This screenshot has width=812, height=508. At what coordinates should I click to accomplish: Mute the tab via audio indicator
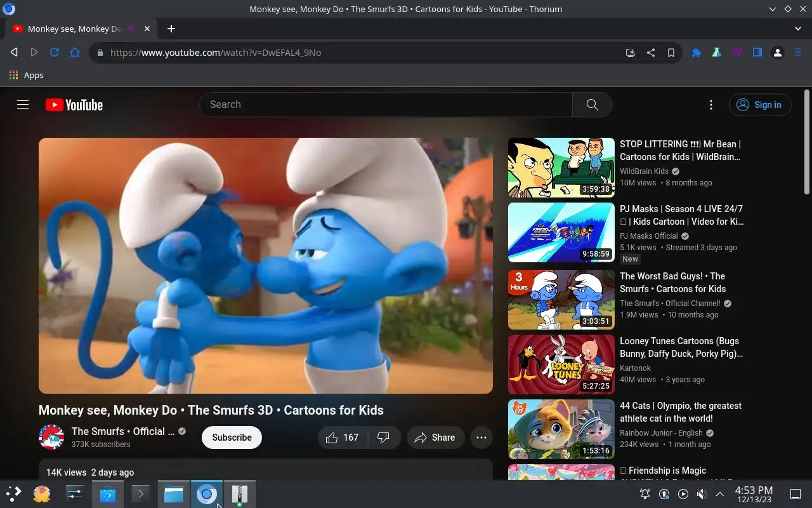[131, 29]
